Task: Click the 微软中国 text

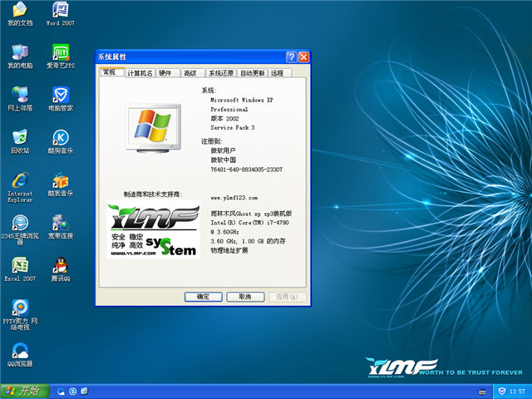Action: click(x=223, y=160)
